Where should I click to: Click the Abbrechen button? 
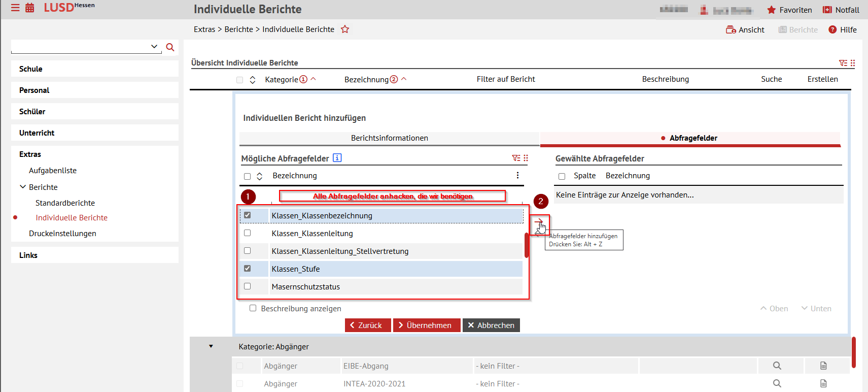point(491,325)
